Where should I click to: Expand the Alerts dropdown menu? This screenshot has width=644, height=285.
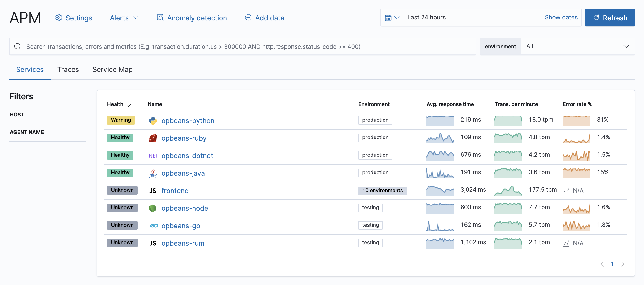pyautogui.click(x=124, y=18)
